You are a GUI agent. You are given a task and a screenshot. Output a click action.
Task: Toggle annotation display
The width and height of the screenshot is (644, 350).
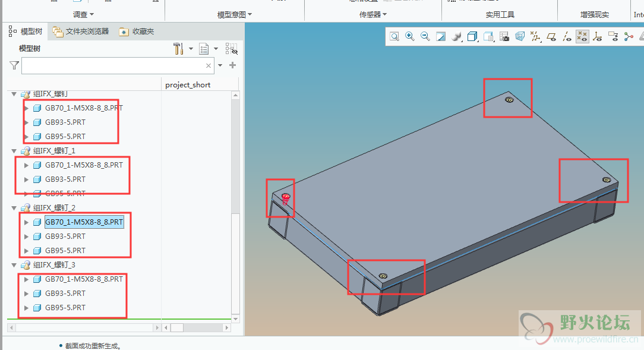613,37
